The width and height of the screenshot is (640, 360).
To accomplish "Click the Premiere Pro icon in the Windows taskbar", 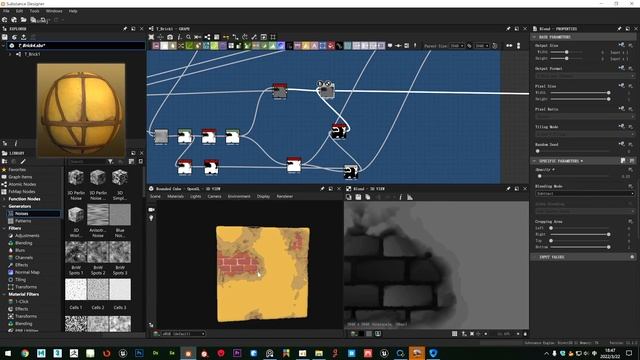I will tap(237, 353).
